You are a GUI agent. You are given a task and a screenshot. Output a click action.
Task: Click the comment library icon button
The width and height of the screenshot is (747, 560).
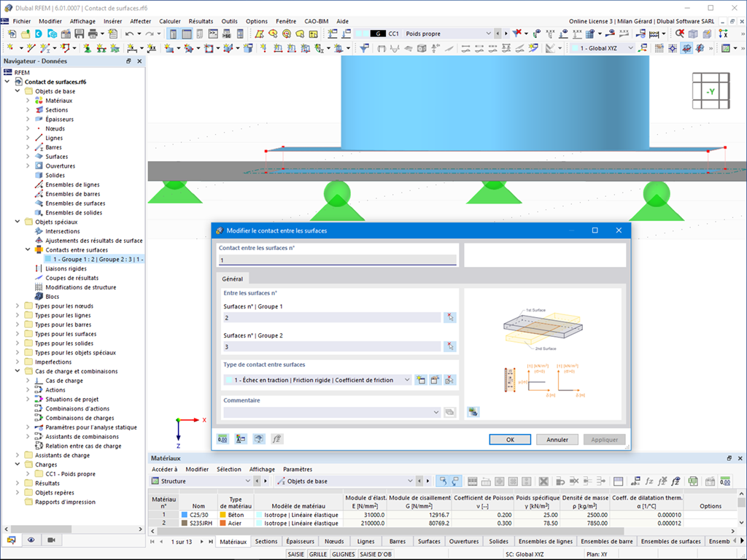(x=449, y=413)
